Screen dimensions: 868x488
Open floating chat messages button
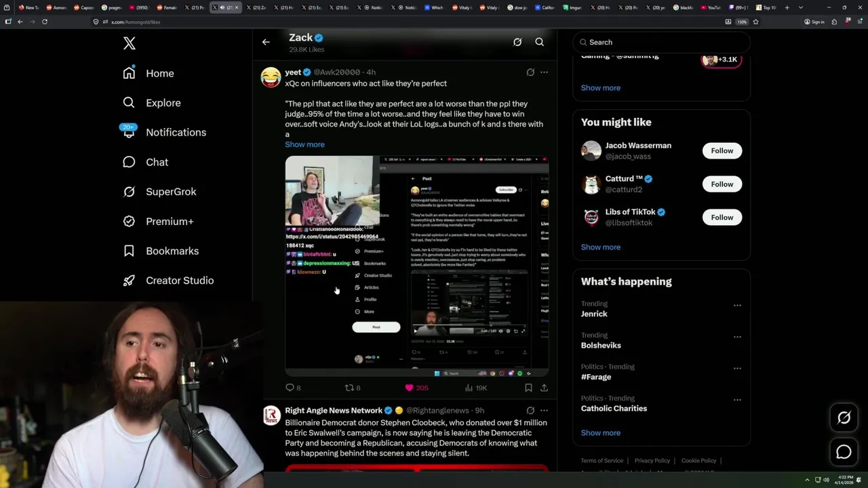[844, 452]
